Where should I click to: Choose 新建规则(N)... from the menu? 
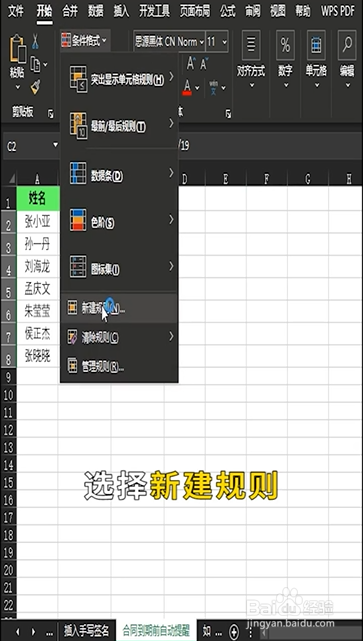coord(119,308)
